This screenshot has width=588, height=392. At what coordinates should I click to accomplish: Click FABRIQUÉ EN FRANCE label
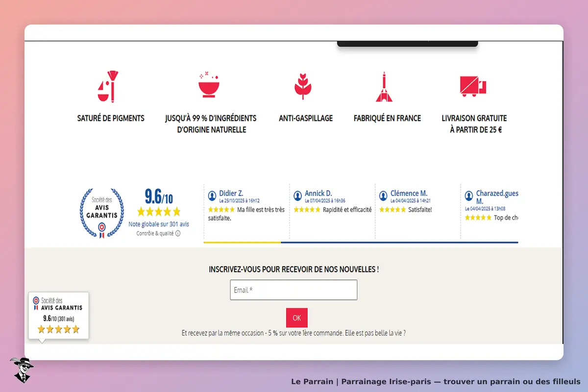click(x=387, y=118)
